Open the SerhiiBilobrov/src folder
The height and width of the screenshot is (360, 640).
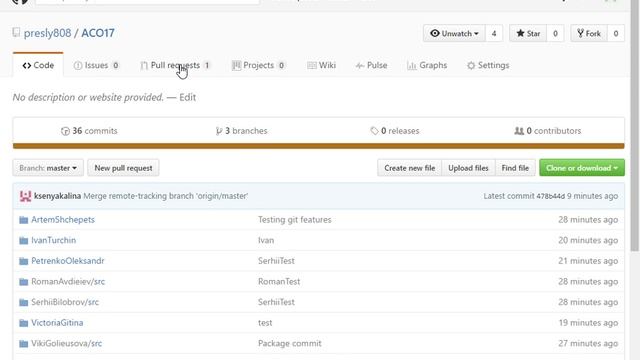(x=65, y=302)
